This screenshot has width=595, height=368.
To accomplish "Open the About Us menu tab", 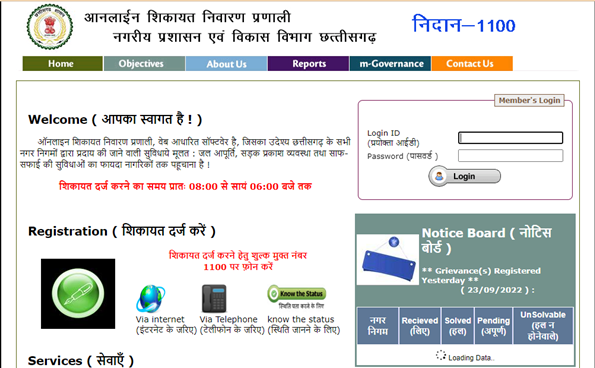I will [227, 64].
